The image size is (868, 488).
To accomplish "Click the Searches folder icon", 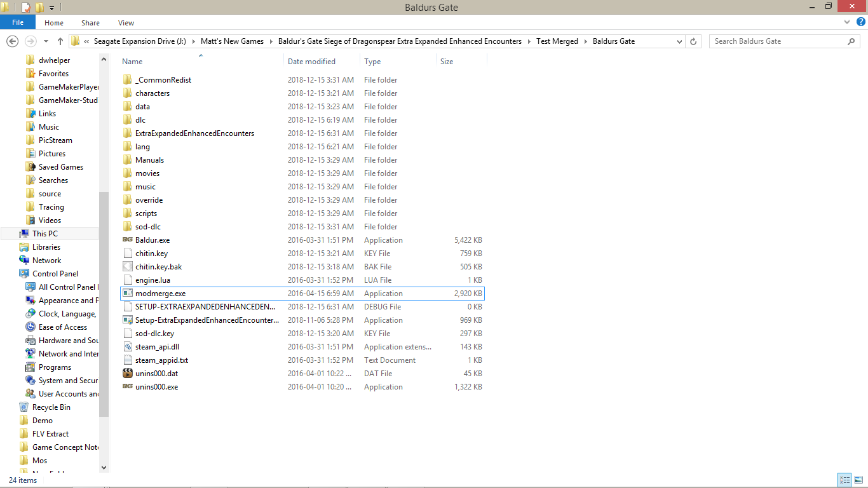I will point(31,180).
